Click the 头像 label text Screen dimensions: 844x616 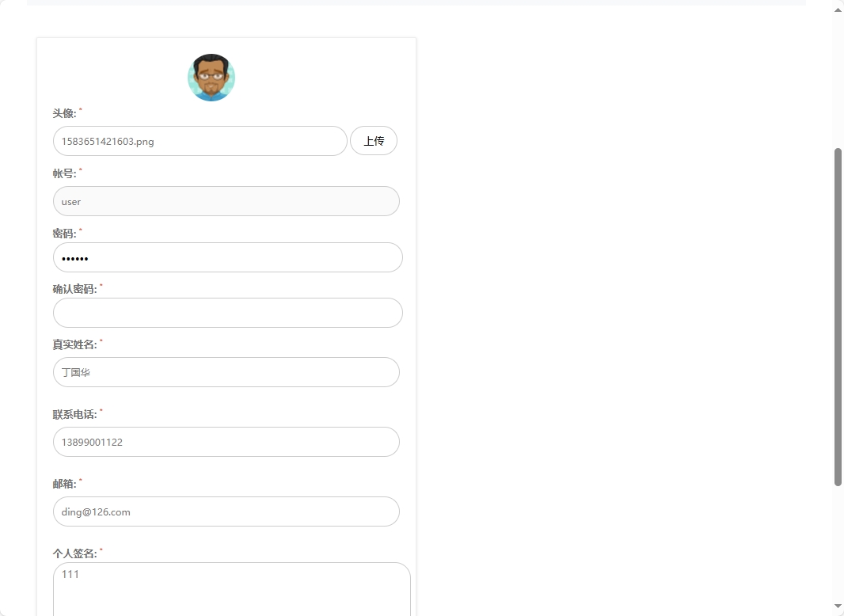click(x=64, y=114)
